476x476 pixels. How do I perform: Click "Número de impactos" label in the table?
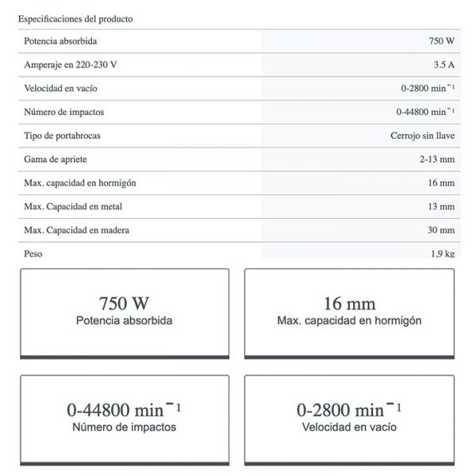[64, 112]
